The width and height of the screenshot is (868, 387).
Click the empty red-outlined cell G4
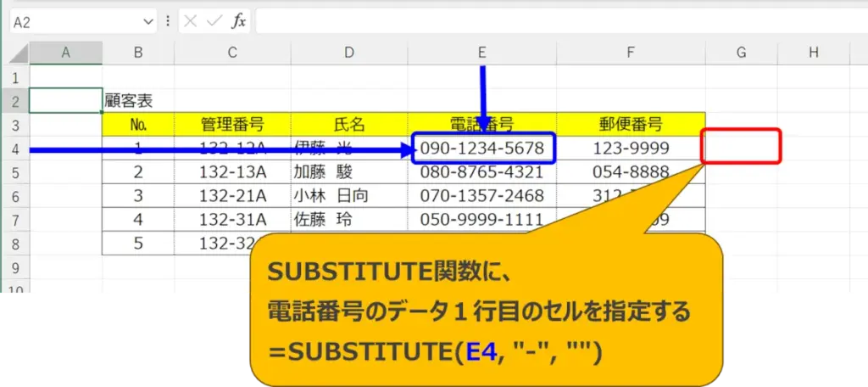point(741,146)
